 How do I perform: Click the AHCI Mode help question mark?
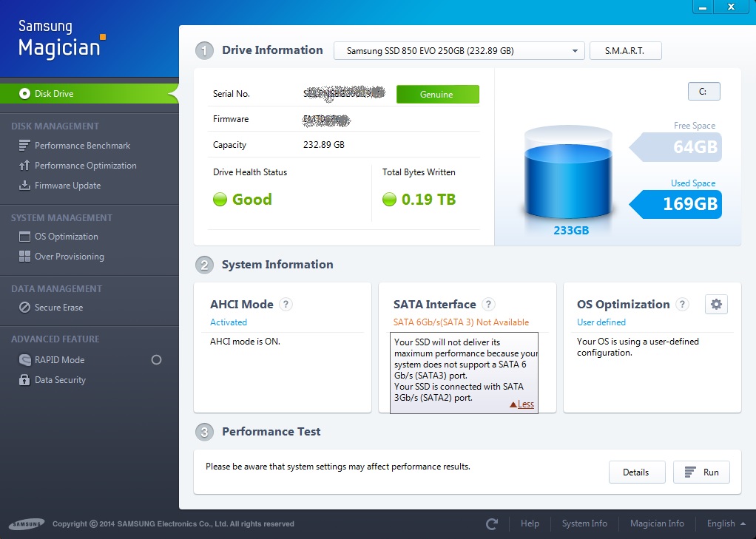[x=286, y=304]
